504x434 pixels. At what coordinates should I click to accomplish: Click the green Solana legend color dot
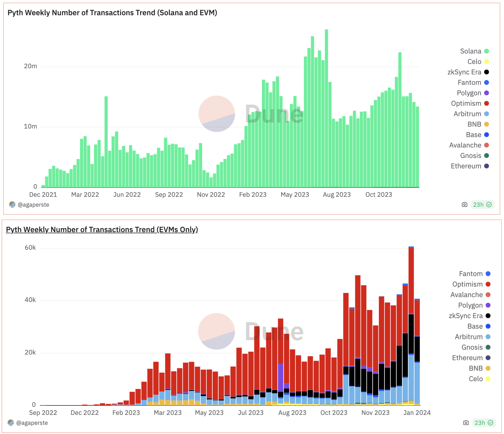486,51
